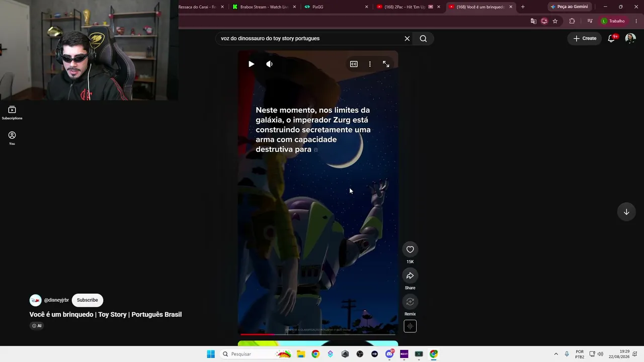This screenshot has width=644, height=362.
Task: Switch the POR PTB2 keyboard language
Action: pos(580,354)
